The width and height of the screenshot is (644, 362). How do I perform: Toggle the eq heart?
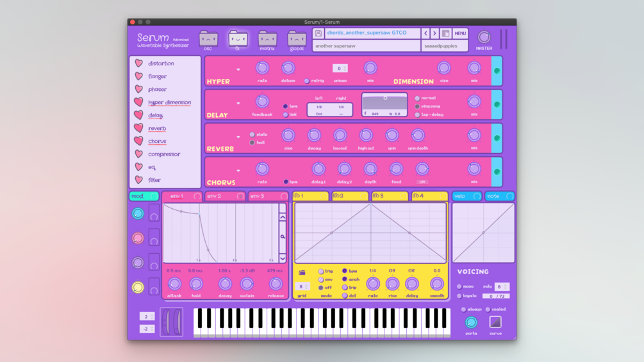click(139, 167)
